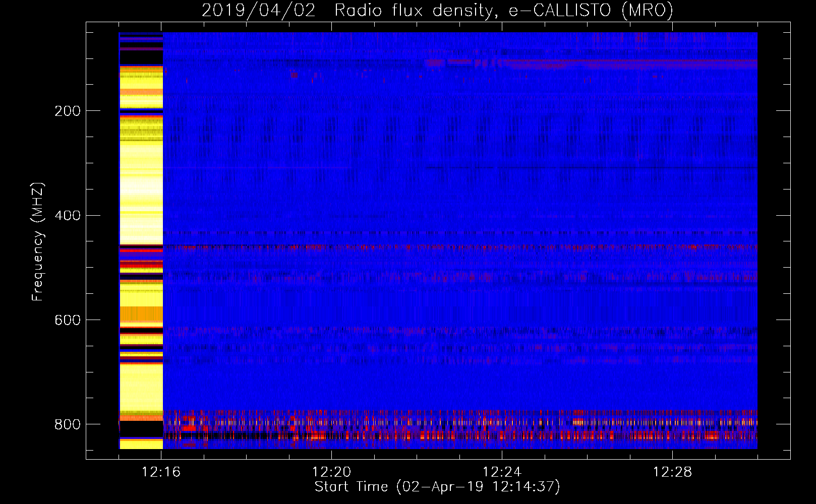Click the "400" frequency tick label
816x504 pixels.
coord(68,216)
